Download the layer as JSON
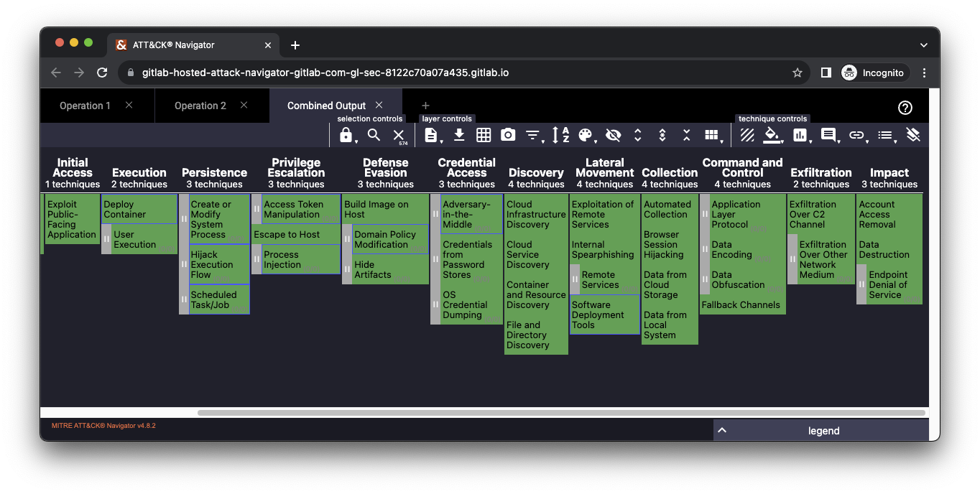 click(x=459, y=134)
